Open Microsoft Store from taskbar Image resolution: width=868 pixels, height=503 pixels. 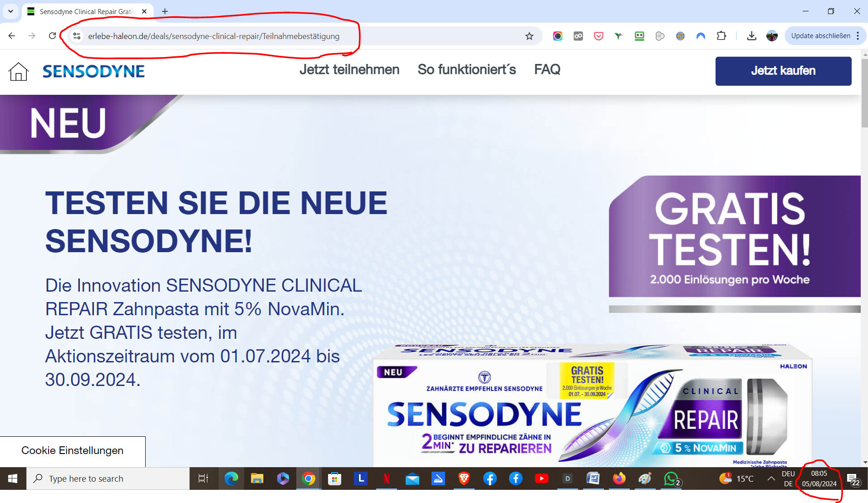334,479
